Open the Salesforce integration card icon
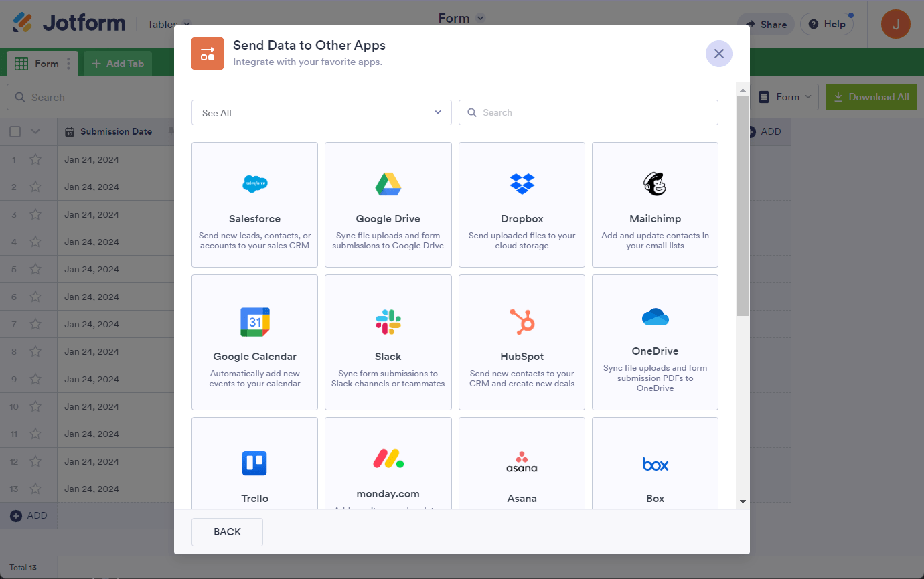The height and width of the screenshot is (579, 924). point(254,183)
